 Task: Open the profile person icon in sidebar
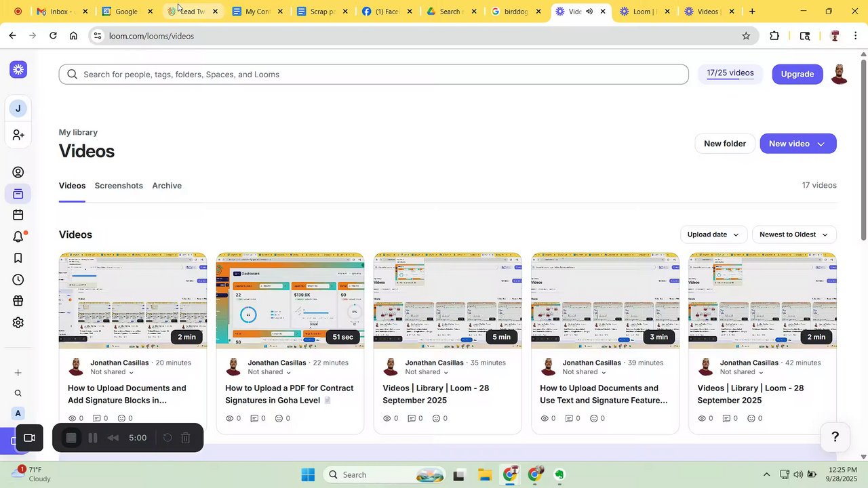pos(18,172)
